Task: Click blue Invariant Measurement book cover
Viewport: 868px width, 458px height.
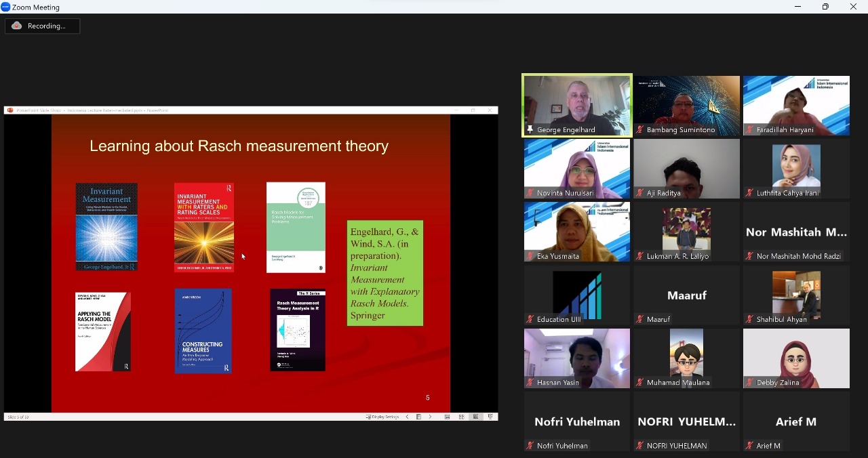Action: coord(106,227)
